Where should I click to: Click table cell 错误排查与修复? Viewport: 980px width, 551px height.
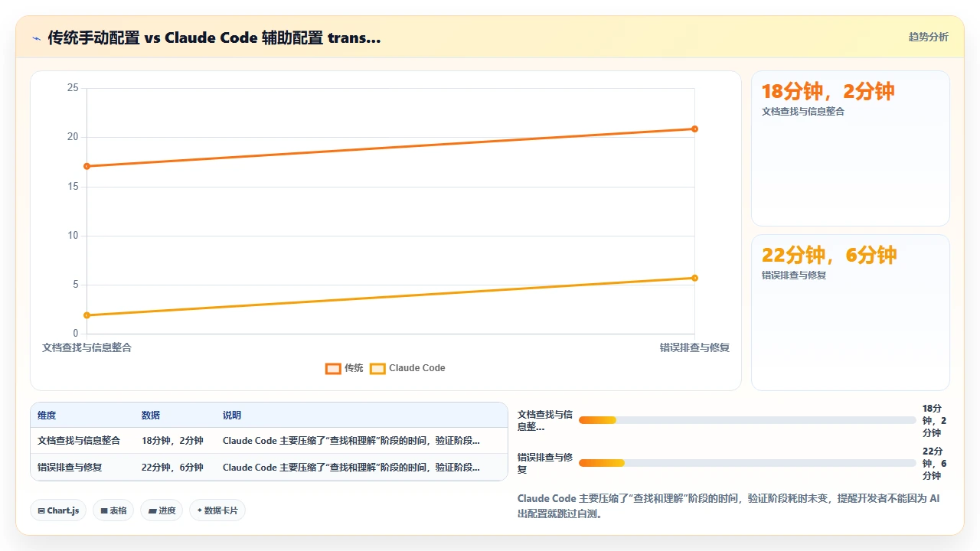pos(70,467)
